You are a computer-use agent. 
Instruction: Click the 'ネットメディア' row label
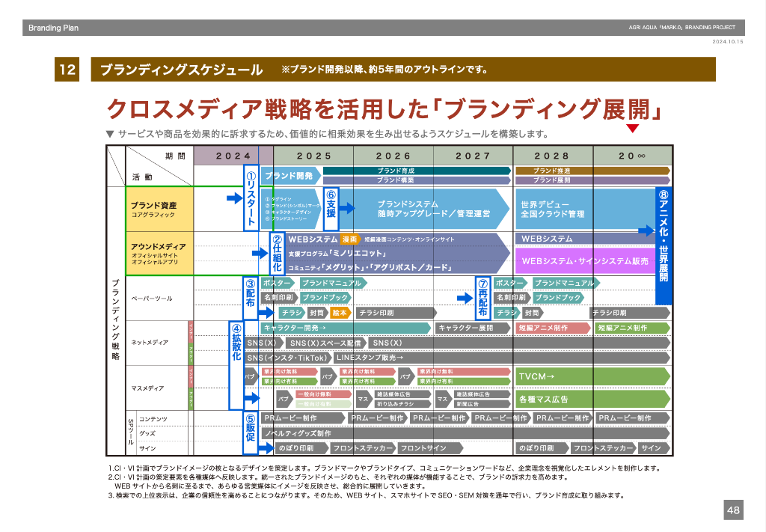coord(150,343)
